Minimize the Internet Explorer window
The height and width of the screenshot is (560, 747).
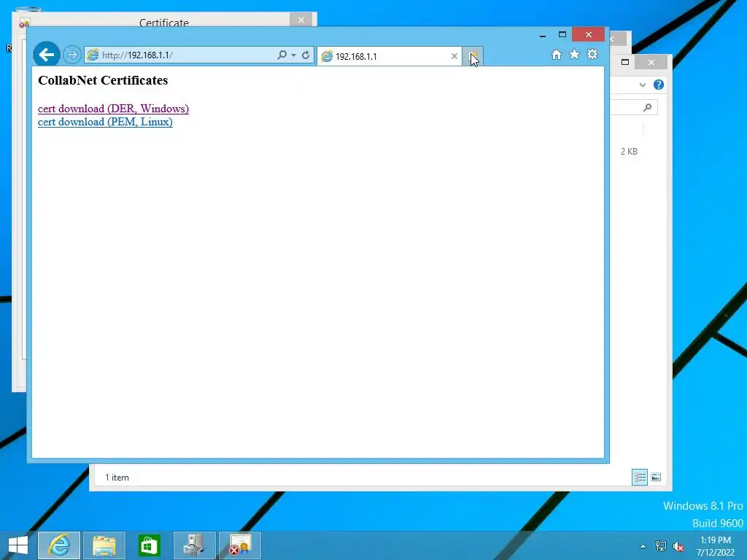[543, 35]
